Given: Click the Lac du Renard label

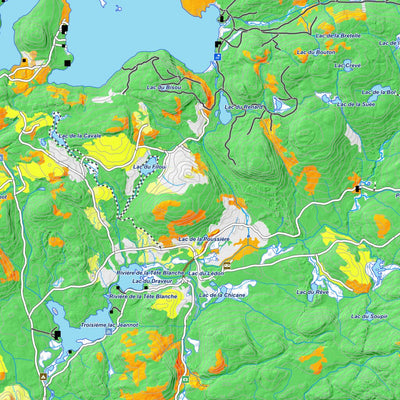Looking at the screenshot, I should [x=244, y=107].
